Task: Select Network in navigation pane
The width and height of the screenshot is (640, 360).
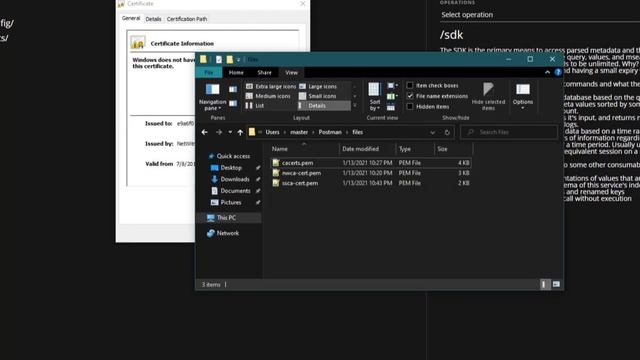Action: click(223, 233)
